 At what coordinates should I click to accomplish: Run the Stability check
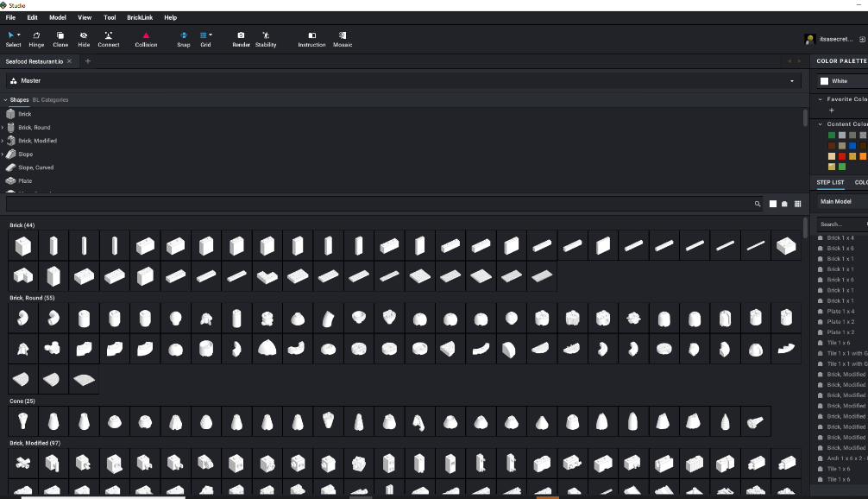[266, 39]
